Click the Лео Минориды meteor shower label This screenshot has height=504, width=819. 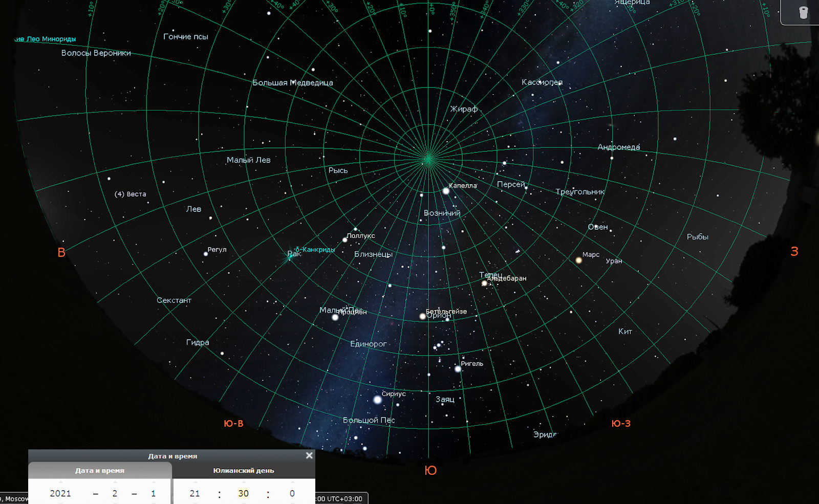pos(46,39)
